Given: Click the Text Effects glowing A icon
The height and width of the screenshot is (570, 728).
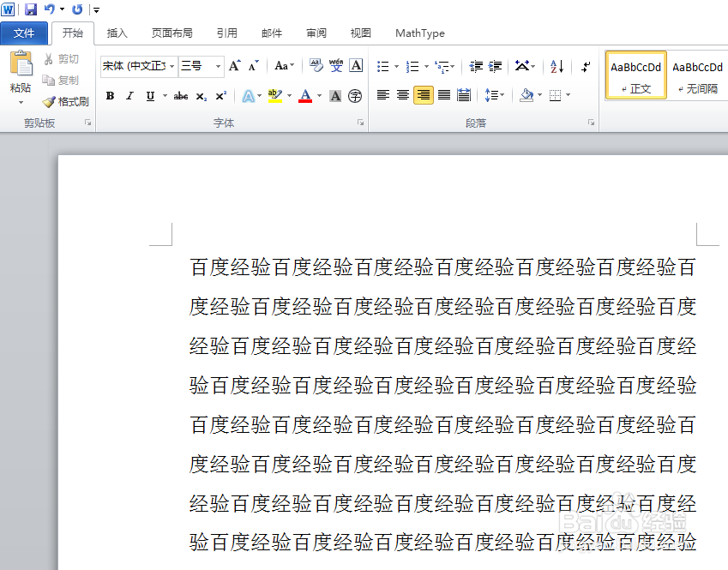Looking at the screenshot, I should (249, 96).
